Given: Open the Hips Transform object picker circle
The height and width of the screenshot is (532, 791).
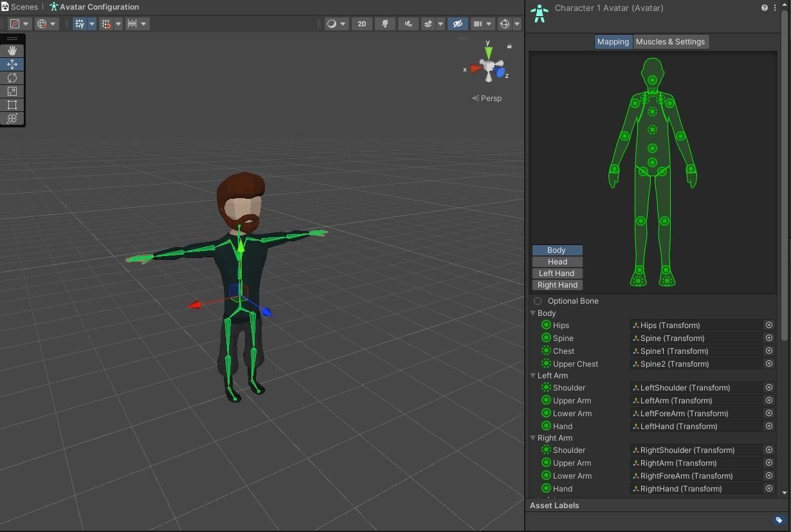Looking at the screenshot, I should tap(768, 325).
